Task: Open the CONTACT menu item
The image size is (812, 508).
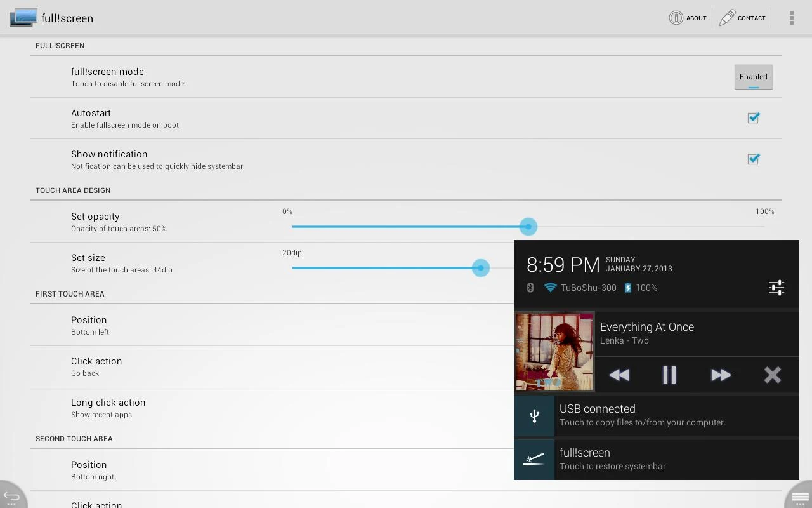Action: pyautogui.click(x=742, y=17)
